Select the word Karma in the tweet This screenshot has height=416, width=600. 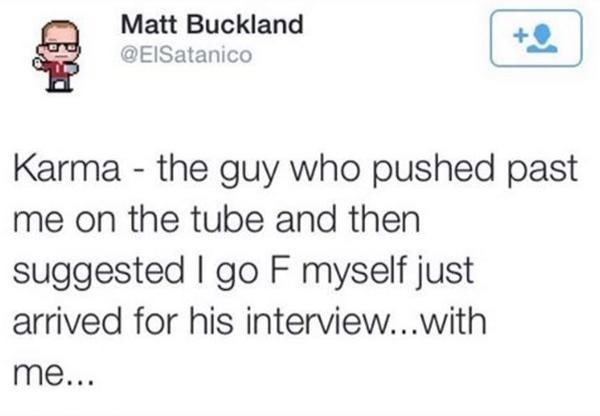(x=67, y=168)
